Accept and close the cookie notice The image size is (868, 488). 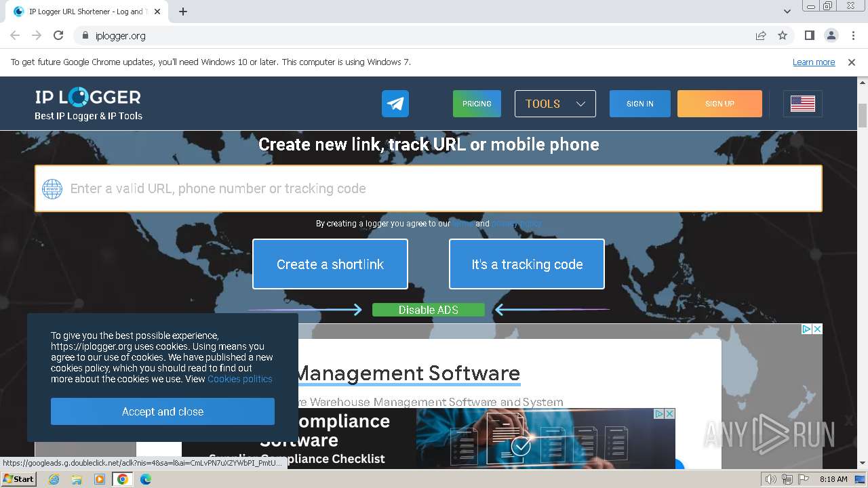[163, 411]
